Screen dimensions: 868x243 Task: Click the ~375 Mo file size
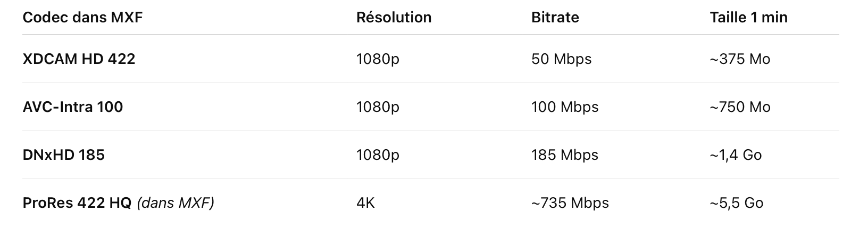pyautogui.click(x=740, y=59)
